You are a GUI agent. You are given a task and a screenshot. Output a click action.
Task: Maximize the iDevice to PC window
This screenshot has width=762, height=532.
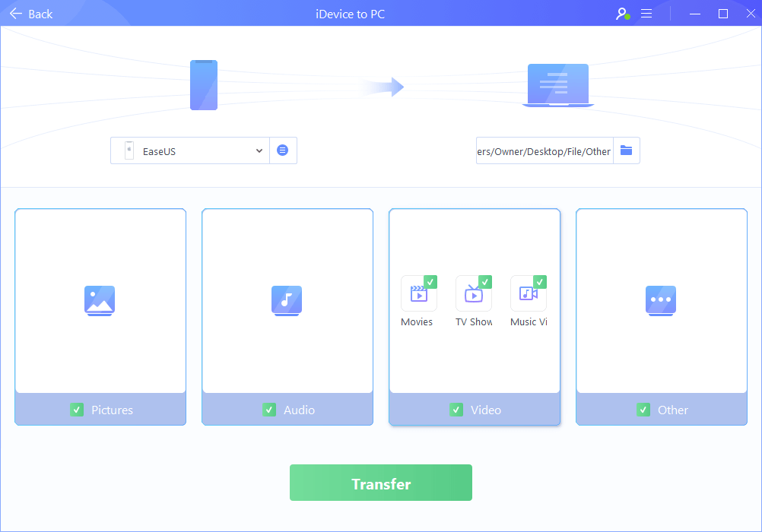tap(723, 14)
